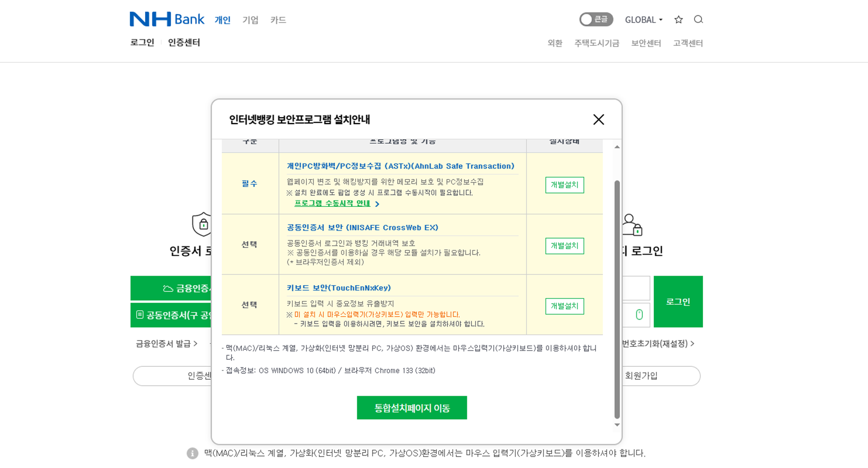
Task: Click the dialog vertical scrollbar thumb
Action: pos(617,299)
